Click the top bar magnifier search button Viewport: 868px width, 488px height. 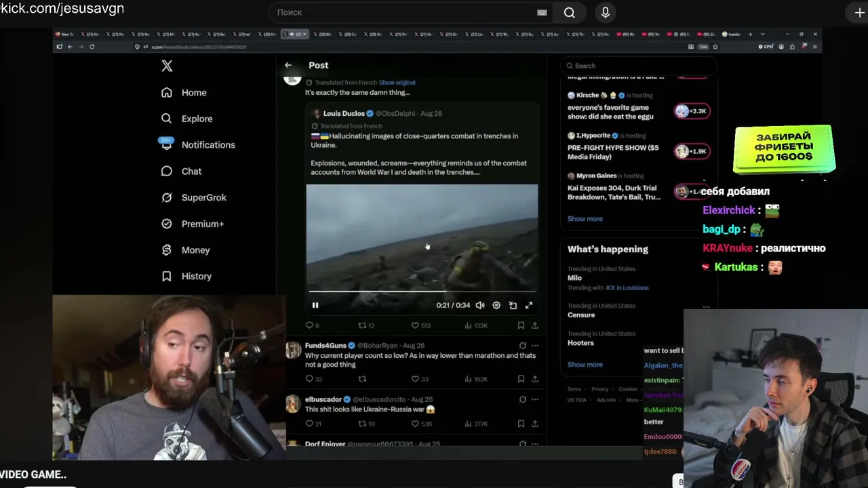570,12
